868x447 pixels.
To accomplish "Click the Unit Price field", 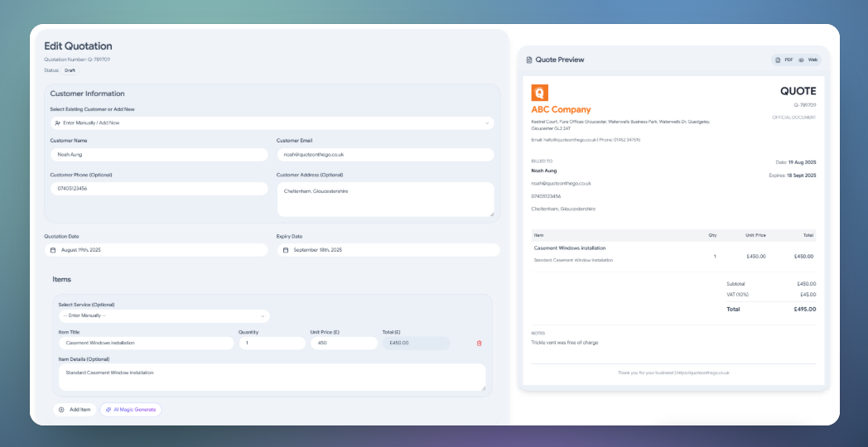I will point(344,343).
